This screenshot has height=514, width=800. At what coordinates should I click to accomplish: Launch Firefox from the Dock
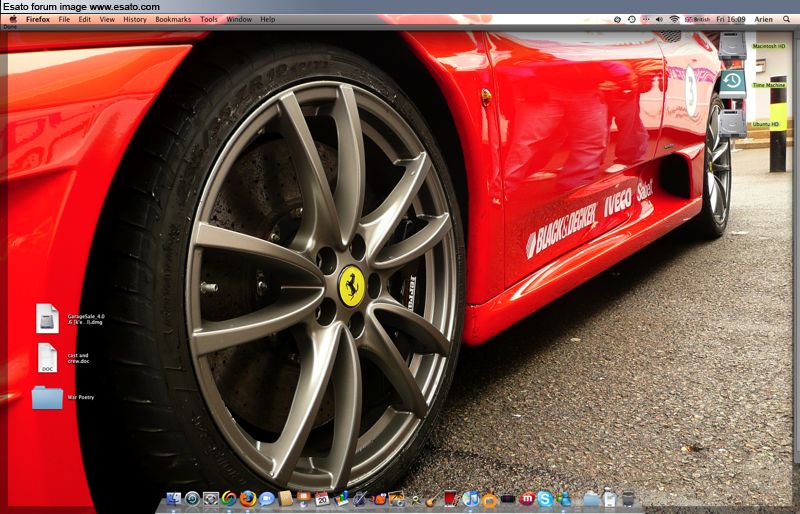[248, 498]
